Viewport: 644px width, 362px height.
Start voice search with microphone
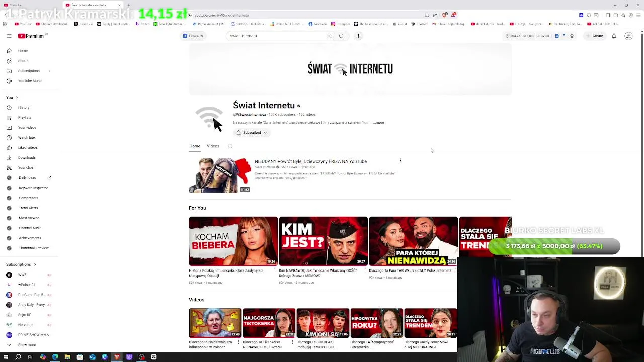pos(358,36)
